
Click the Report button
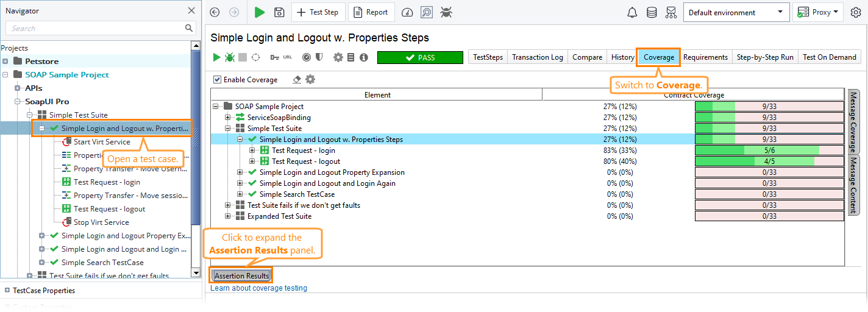tap(371, 12)
